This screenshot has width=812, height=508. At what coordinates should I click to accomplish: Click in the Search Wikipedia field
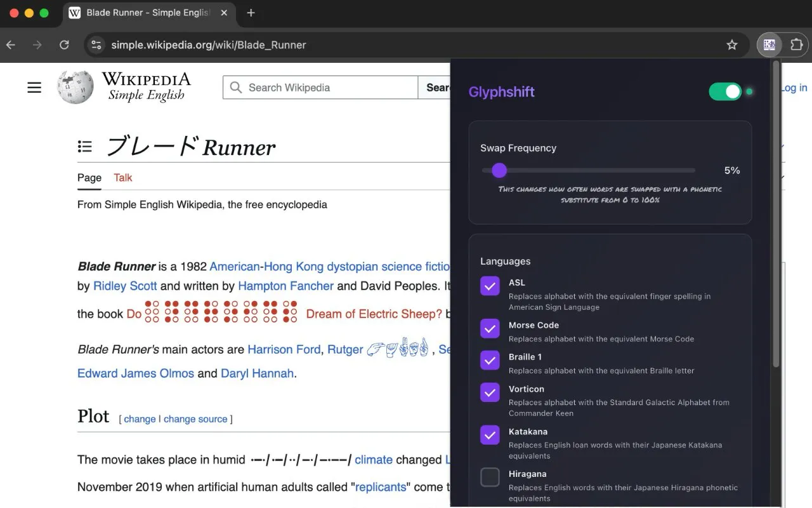pos(320,88)
